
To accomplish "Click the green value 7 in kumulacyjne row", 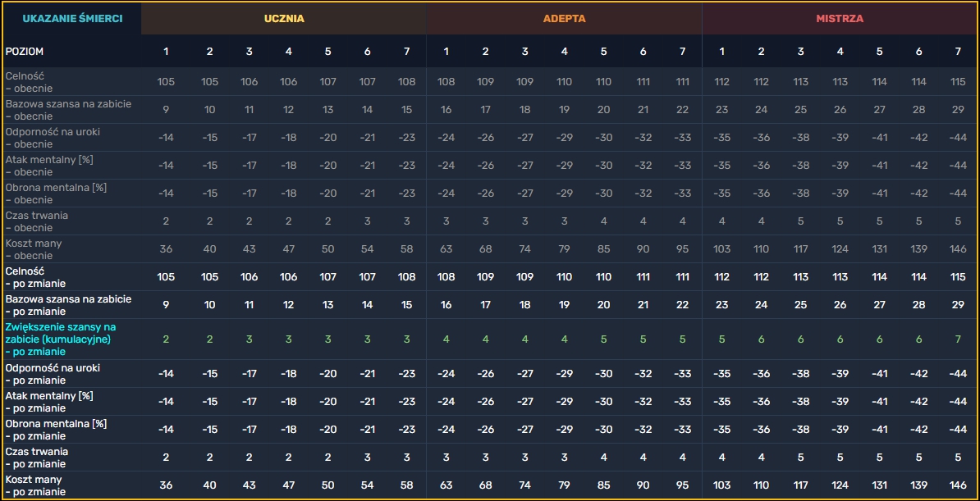I will coord(958,339).
